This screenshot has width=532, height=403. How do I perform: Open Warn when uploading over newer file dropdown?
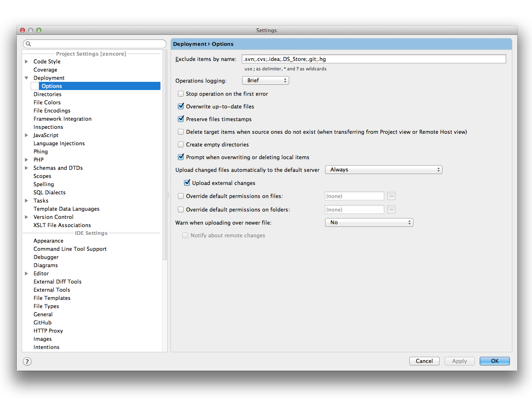[369, 222]
